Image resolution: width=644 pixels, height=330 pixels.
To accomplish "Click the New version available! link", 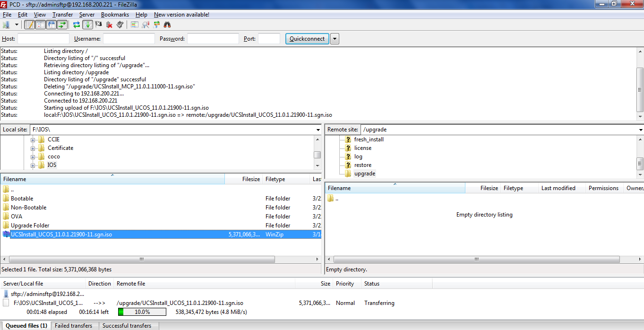I will pyautogui.click(x=181, y=15).
